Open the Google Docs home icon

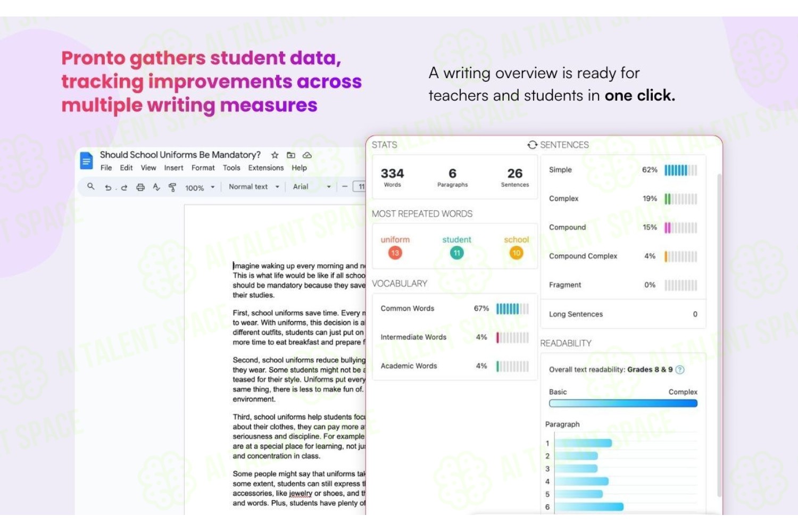86,161
